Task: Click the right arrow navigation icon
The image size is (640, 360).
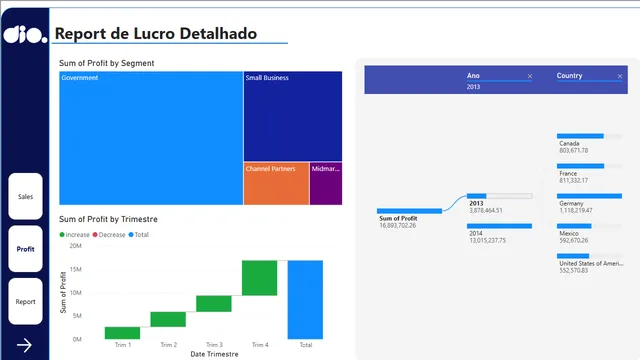Action: point(24,345)
